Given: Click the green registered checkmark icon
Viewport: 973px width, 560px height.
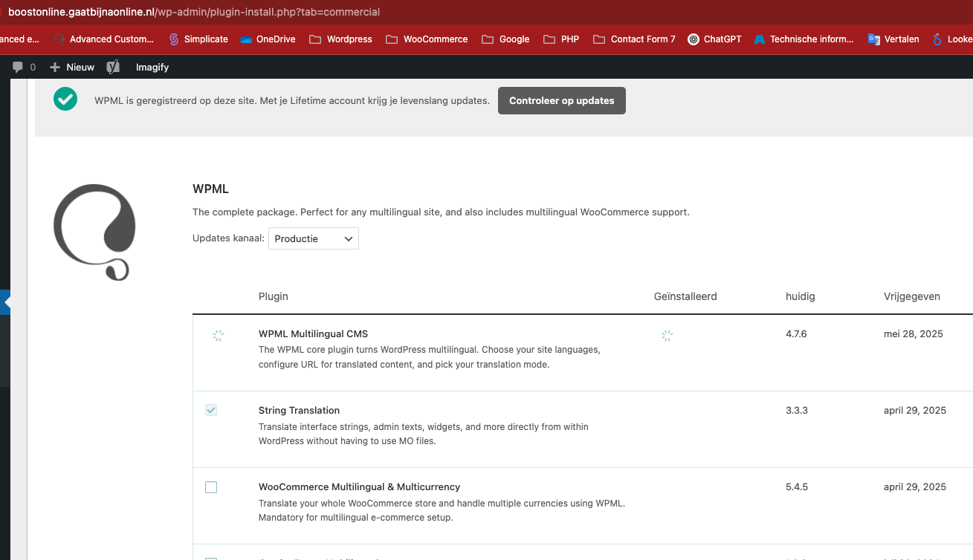Looking at the screenshot, I should (65, 99).
